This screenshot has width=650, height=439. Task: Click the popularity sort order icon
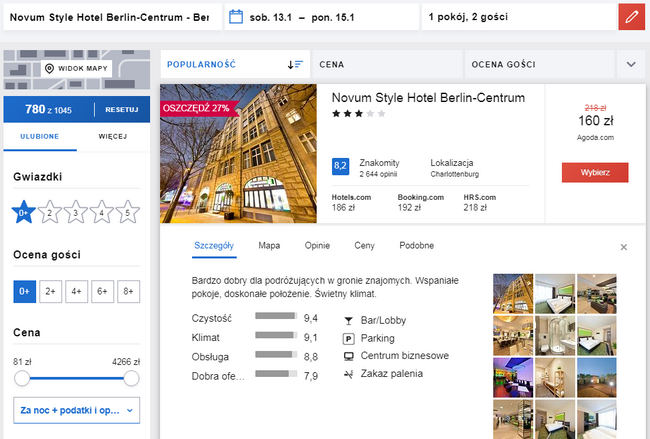coord(295,65)
